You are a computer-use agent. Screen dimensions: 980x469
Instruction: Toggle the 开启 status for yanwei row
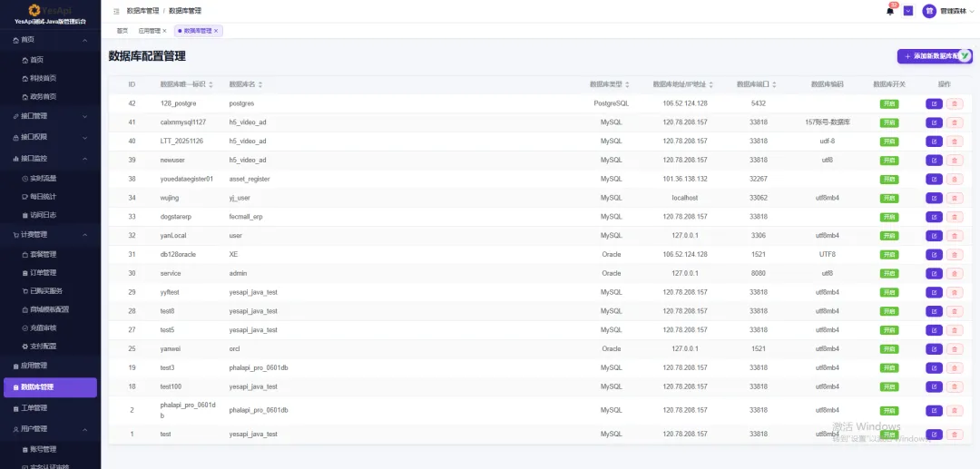click(x=888, y=349)
